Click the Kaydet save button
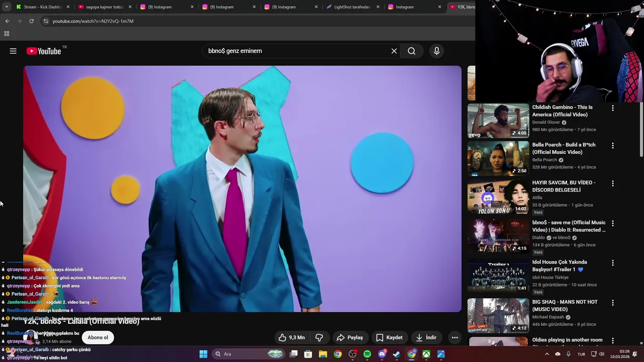Image resolution: width=644 pixels, height=362 pixels. pos(389,337)
